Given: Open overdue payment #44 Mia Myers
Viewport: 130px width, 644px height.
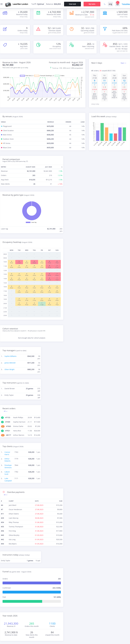Looking at the screenshot, I should point(32,544).
